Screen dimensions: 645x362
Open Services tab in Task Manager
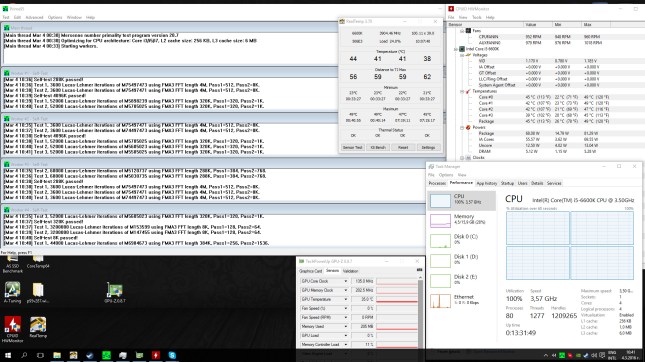click(554, 183)
